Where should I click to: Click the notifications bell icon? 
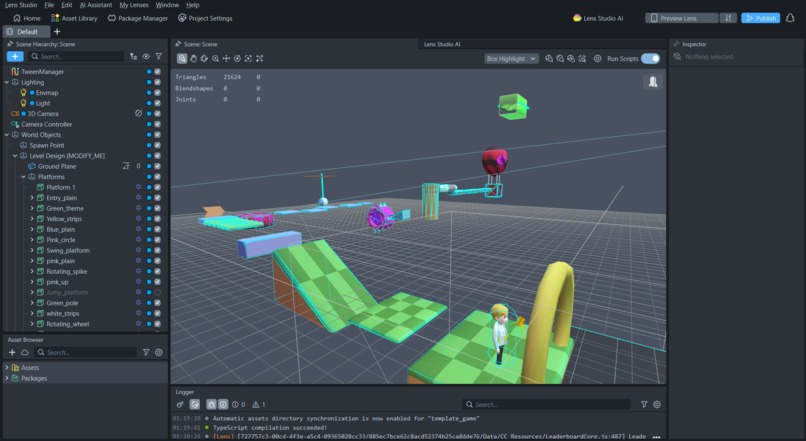[790, 18]
